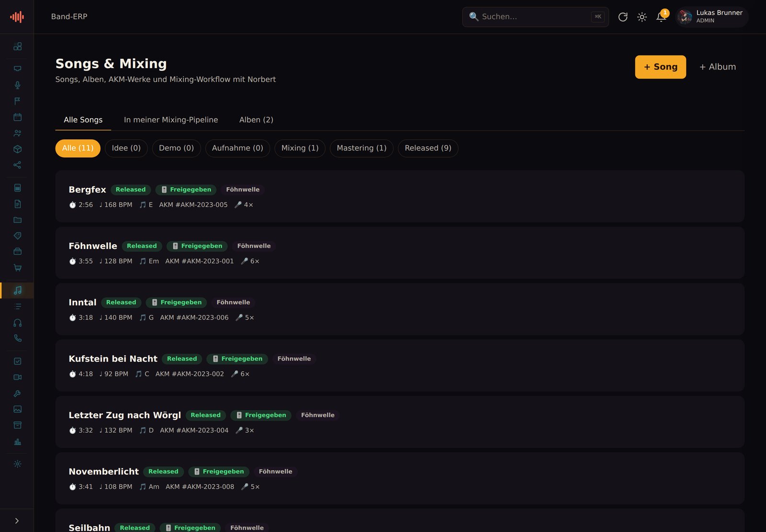Viewport: 766px width, 532px height.
Task: Open Lukas Brunner admin user menu
Action: pyautogui.click(x=711, y=17)
